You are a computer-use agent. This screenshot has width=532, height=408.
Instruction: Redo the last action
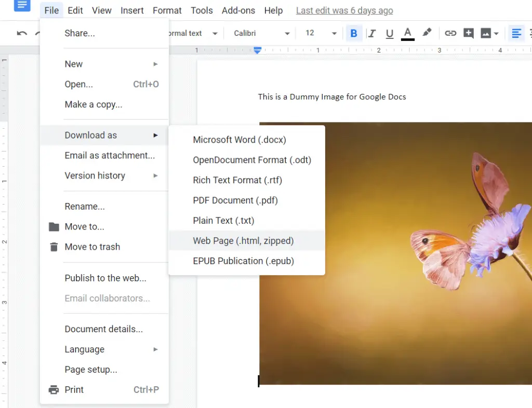coord(37,33)
